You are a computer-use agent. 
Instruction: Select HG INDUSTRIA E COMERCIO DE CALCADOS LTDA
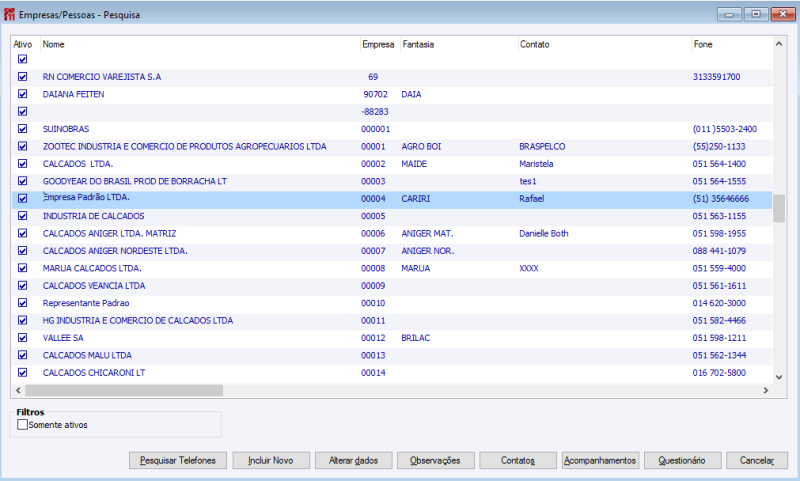coord(392,320)
